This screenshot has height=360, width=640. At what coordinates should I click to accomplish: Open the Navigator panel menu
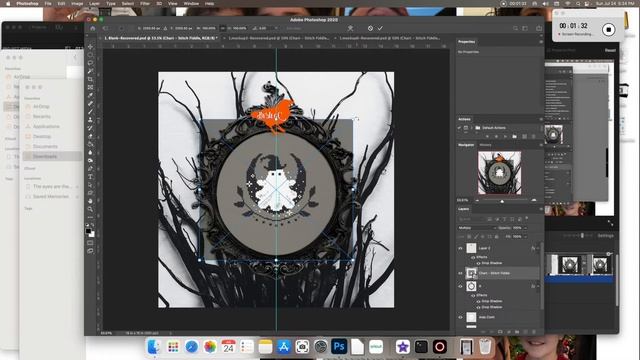pyautogui.click(x=541, y=145)
